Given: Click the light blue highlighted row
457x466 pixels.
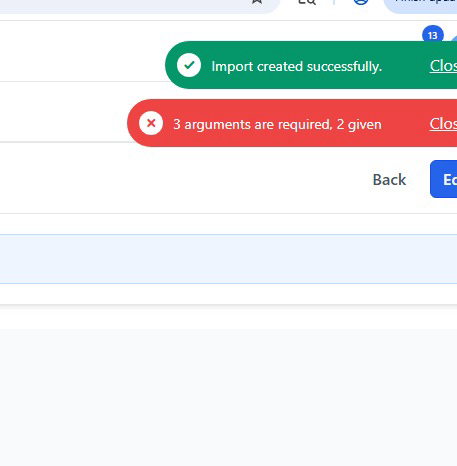Looking at the screenshot, I should pyautogui.click(x=228, y=259).
